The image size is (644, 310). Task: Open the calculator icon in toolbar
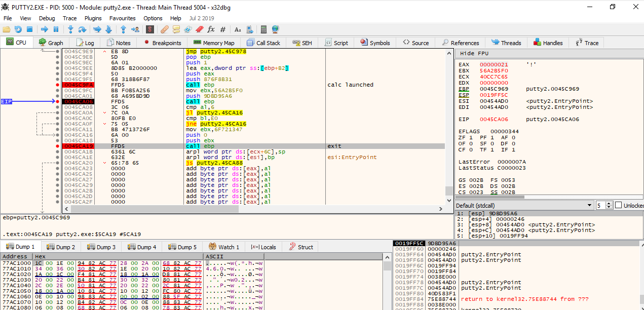pyautogui.click(x=263, y=29)
